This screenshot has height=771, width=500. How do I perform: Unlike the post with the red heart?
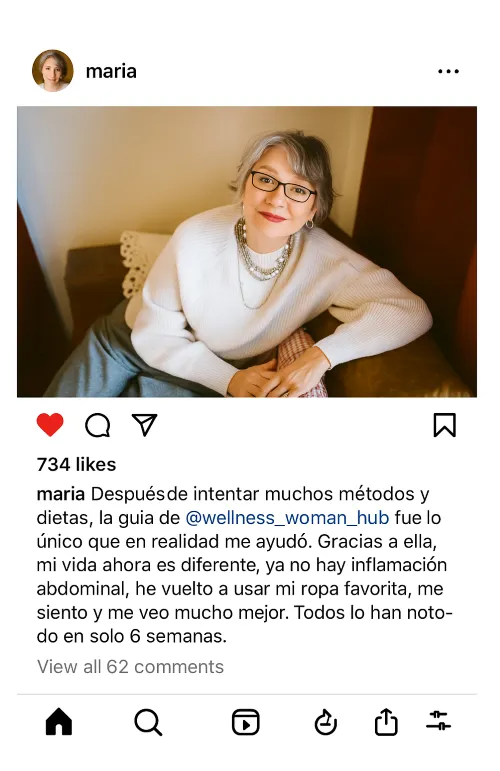[x=50, y=425]
